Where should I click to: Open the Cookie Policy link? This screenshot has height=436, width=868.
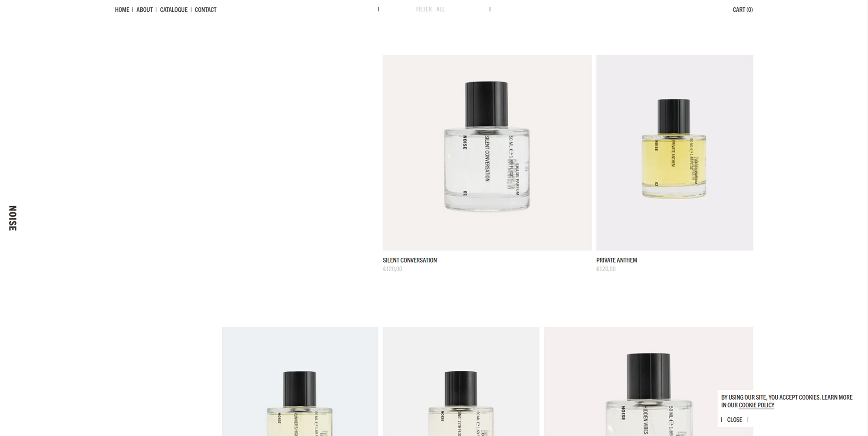[756, 405]
